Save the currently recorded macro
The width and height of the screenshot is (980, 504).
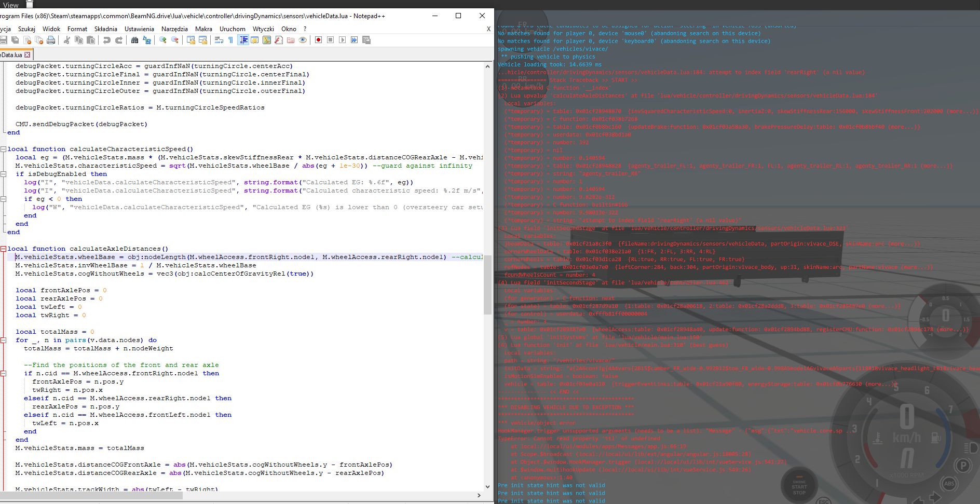pyautogui.click(x=366, y=40)
